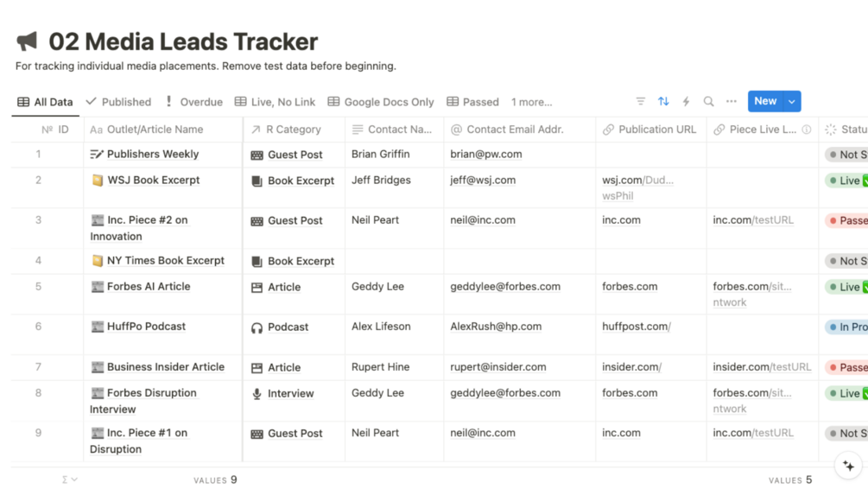Image resolution: width=868 pixels, height=489 pixels.
Task: Switch to the Published view tab
Action: click(x=118, y=102)
